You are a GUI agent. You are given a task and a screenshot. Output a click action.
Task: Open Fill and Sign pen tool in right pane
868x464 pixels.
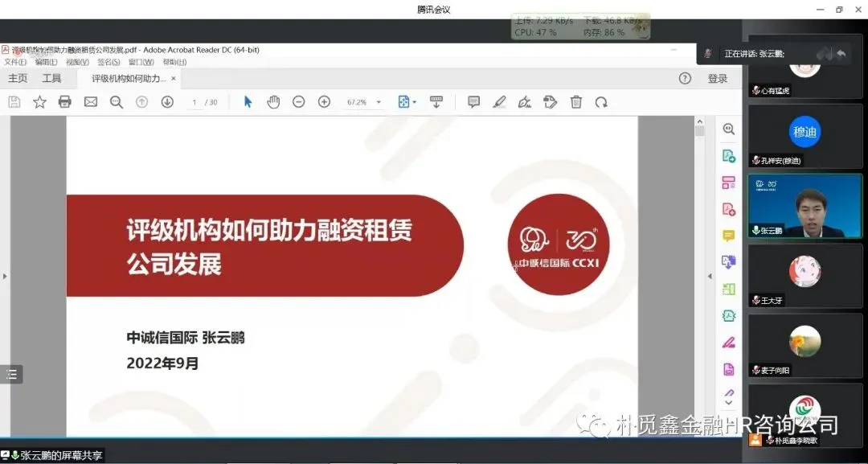[x=729, y=343]
